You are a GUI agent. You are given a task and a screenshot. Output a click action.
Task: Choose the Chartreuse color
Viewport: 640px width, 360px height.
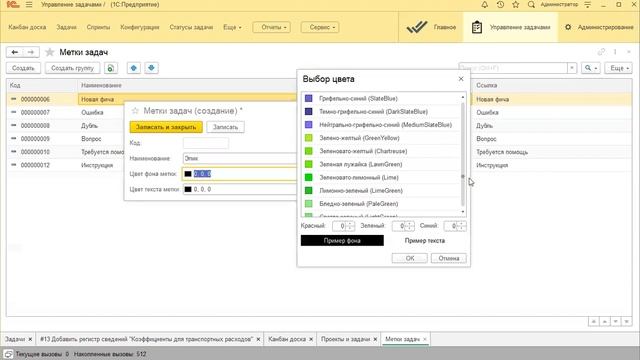(x=382, y=151)
